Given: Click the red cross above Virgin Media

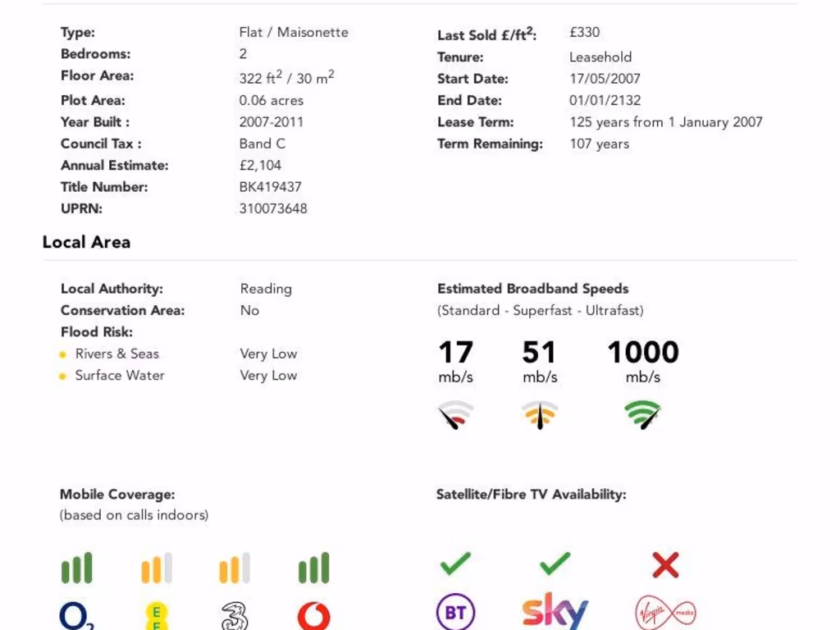Looking at the screenshot, I should (665, 564).
